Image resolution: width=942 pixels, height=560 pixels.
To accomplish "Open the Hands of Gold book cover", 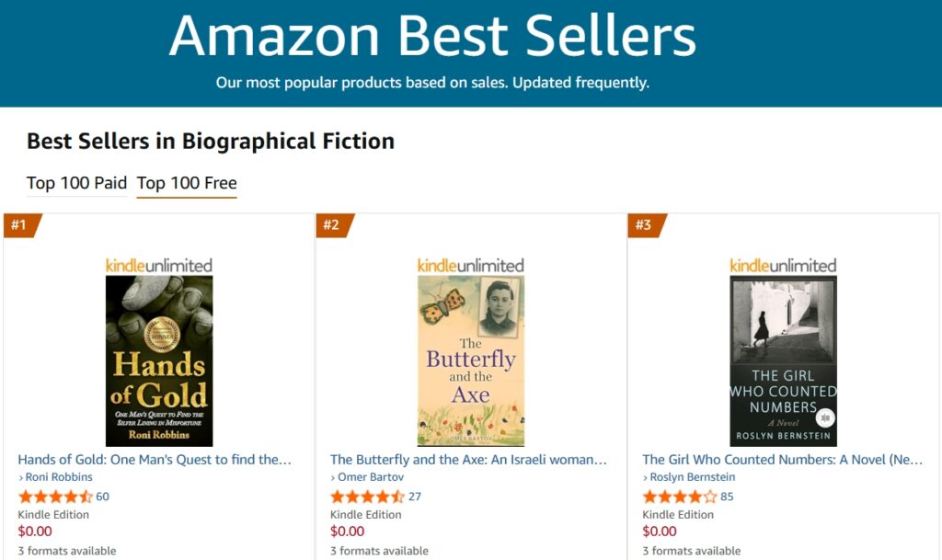I will coord(159,360).
